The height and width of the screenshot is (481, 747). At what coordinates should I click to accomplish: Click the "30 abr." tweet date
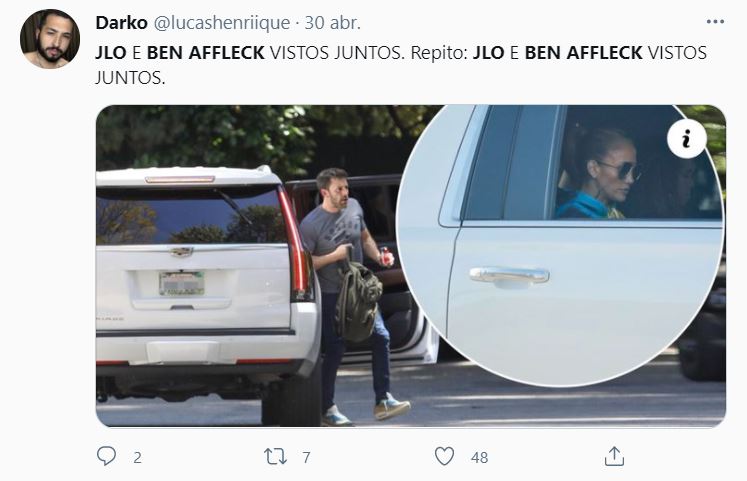coord(333,22)
